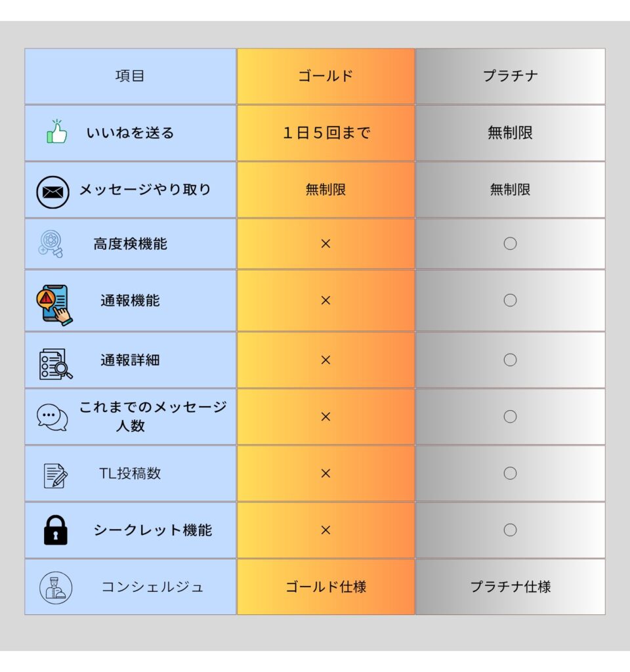Click the 項目 header cell
The height and width of the screenshot is (672, 630).
(x=130, y=75)
